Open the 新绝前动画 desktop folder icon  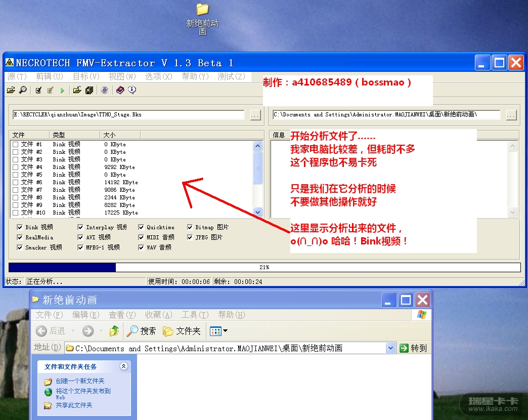202,19
